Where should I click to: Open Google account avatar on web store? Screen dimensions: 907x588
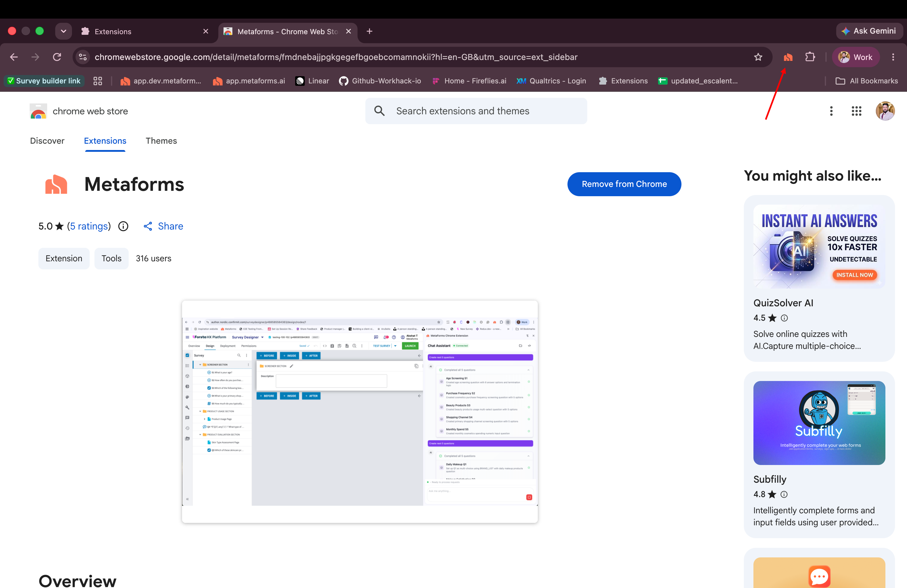(x=885, y=111)
